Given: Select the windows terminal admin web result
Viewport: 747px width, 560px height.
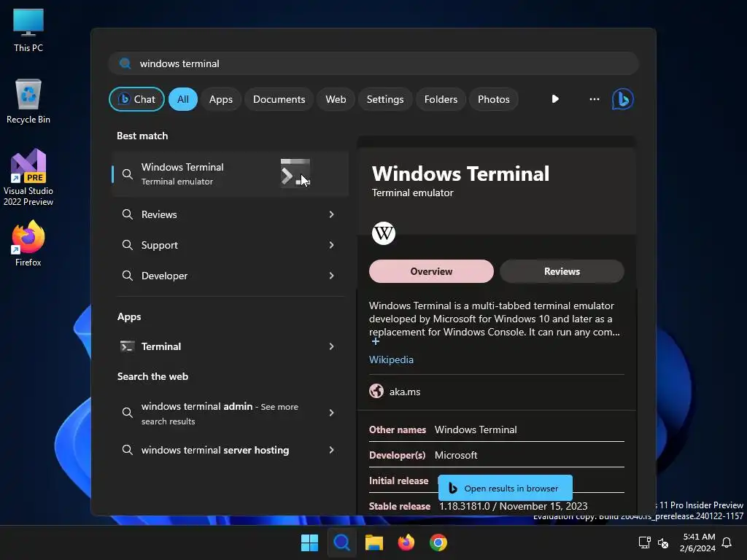Looking at the screenshot, I should 230,413.
